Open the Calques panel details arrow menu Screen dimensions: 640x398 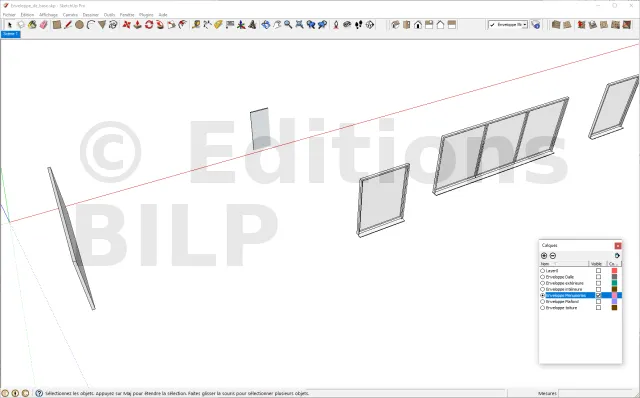[x=617, y=256]
